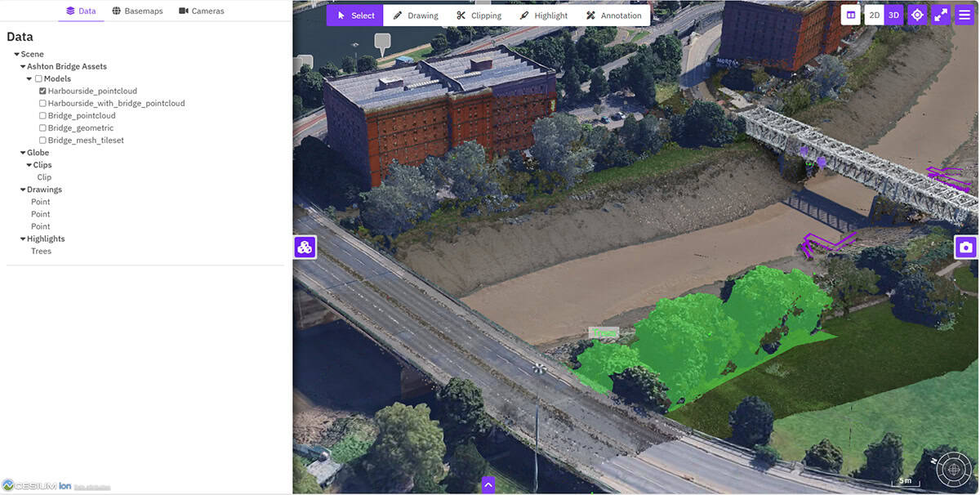Activate the Clipping tool button
Image resolution: width=980 pixels, height=495 pixels.
tap(479, 16)
